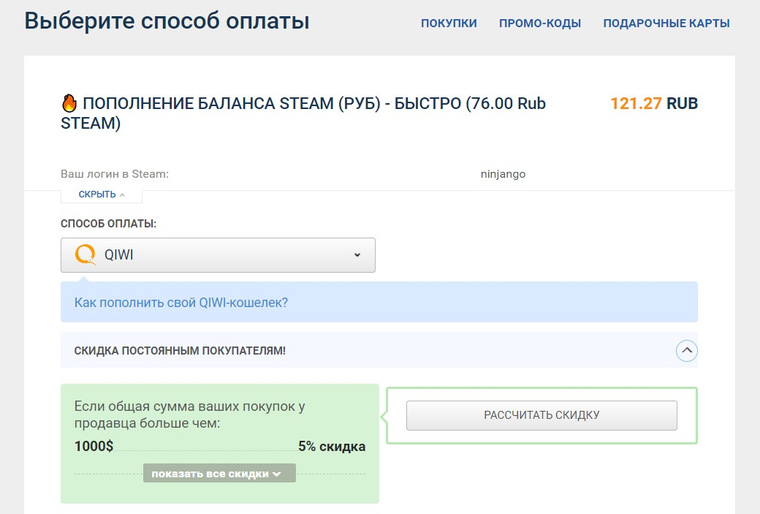Viewport: 760px width, 514px height.
Task: Click the 1000$ threshold value
Action: click(94, 446)
